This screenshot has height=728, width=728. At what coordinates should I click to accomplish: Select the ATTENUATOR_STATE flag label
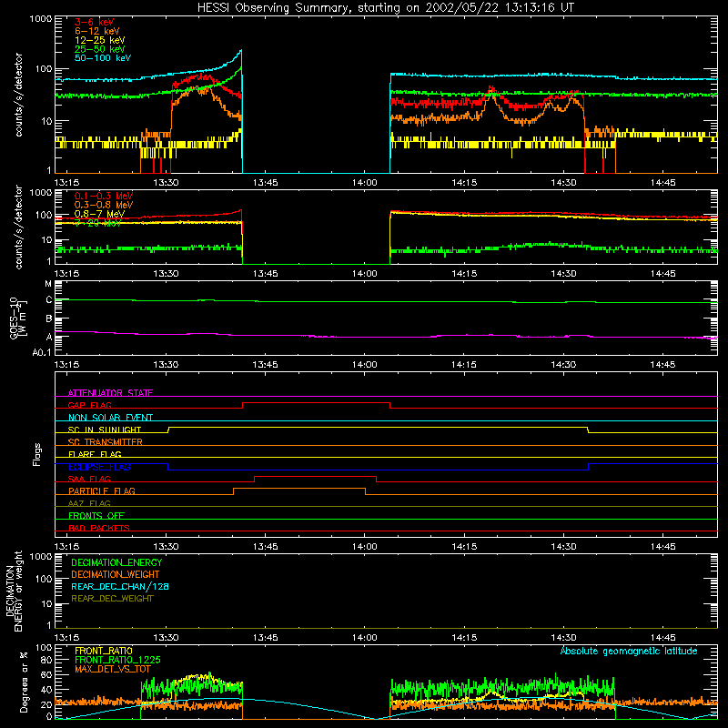[x=110, y=393]
